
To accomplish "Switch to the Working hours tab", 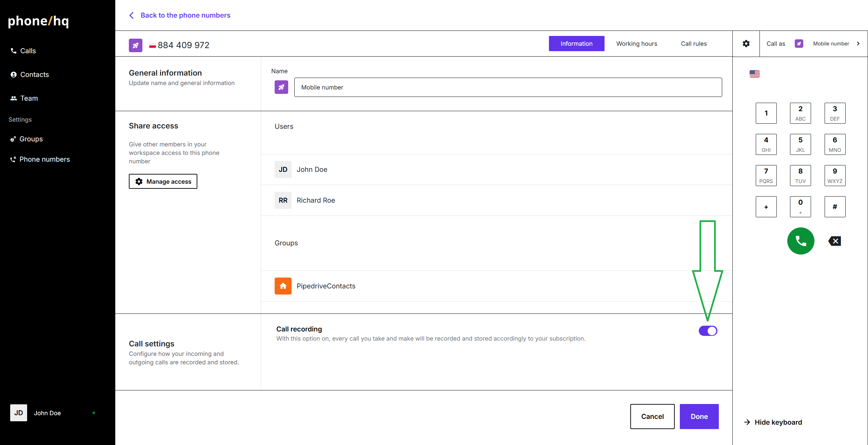I will tap(636, 44).
